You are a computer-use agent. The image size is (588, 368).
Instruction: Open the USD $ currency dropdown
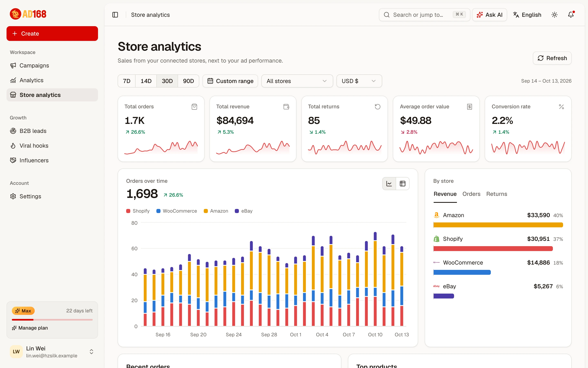(359, 81)
